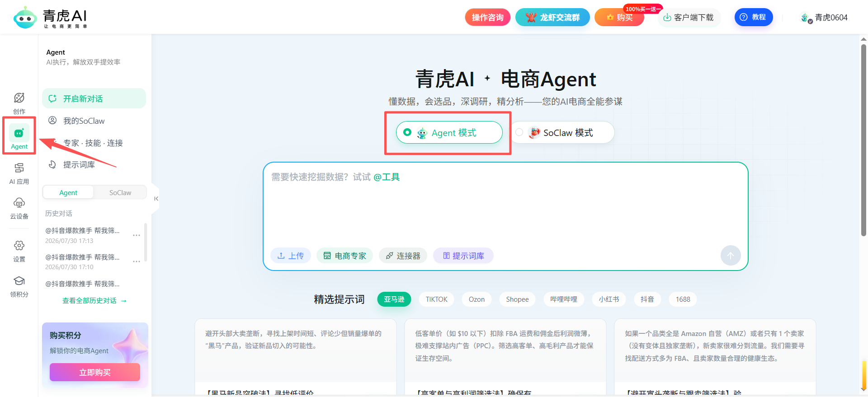This screenshot has width=868, height=397.
Task: Switch to the Agent history tab
Action: click(68, 192)
